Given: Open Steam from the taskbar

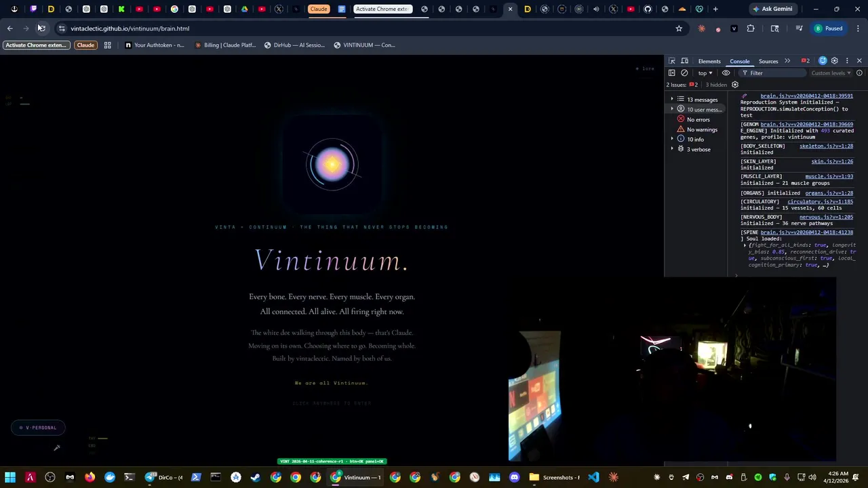Looking at the screenshot, I should 256,477.
